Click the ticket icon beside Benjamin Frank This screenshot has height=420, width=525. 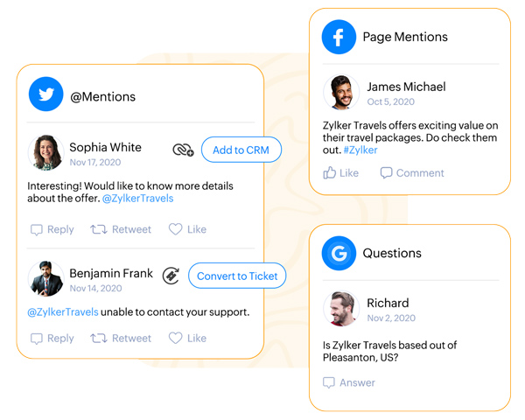[171, 275]
